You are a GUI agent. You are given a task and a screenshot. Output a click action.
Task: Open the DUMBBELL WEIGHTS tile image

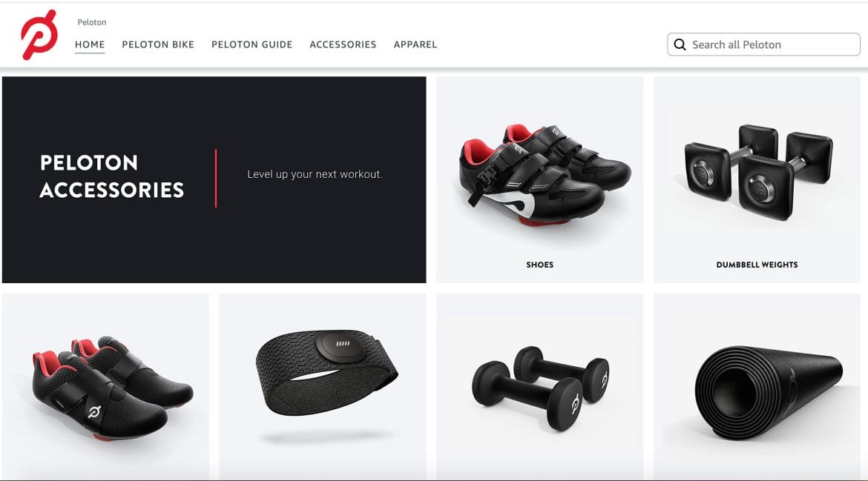pyautogui.click(x=758, y=171)
